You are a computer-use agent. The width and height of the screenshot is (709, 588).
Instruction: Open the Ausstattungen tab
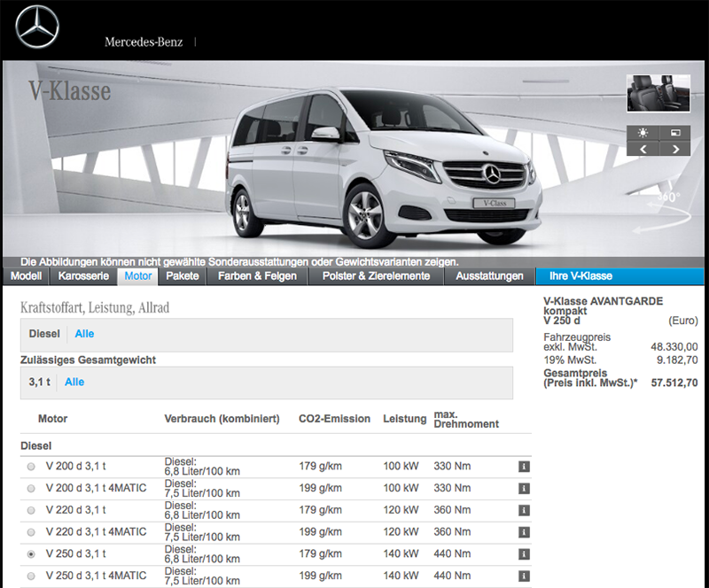(x=489, y=276)
